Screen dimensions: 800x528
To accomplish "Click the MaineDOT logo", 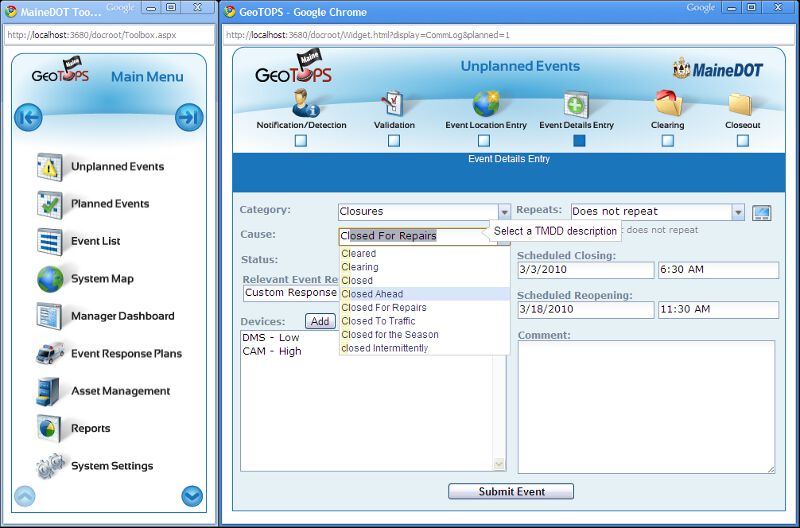I will coord(717,69).
